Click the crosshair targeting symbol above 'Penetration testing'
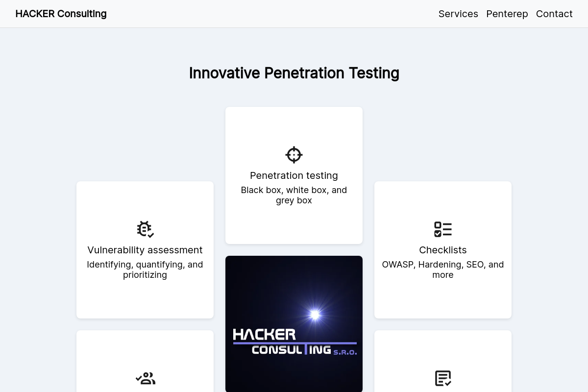The image size is (588, 392). [294, 154]
